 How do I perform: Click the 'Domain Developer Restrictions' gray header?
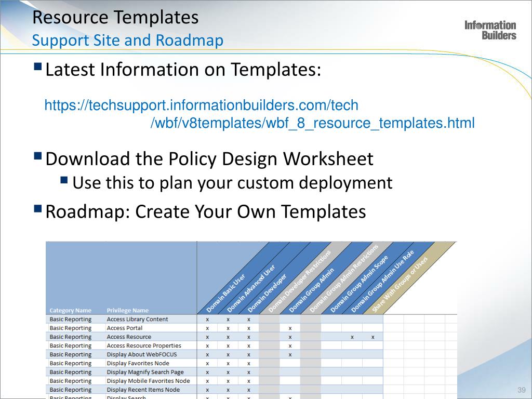299,281
